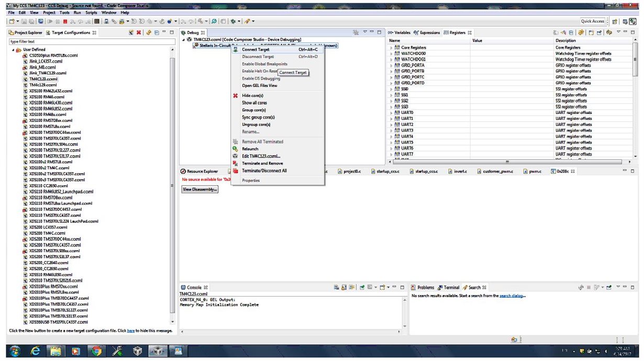This screenshot has height=361, width=644.
Task: Click the Quick Access field
Action: pos(593,21)
